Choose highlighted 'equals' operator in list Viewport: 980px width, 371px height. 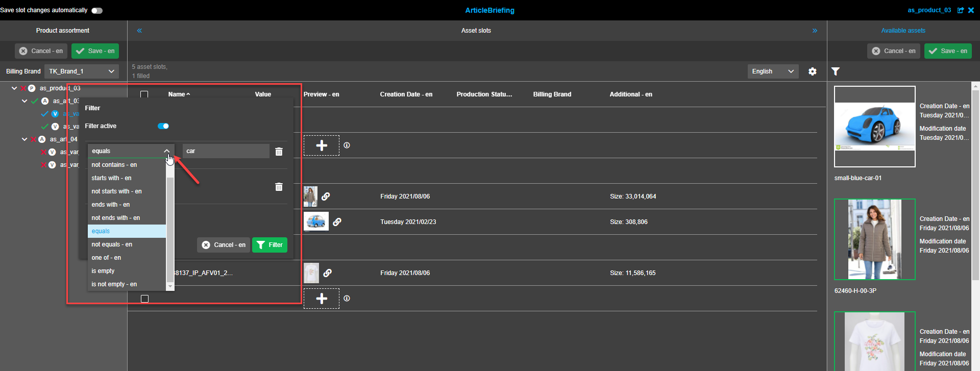pyautogui.click(x=127, y=231)
